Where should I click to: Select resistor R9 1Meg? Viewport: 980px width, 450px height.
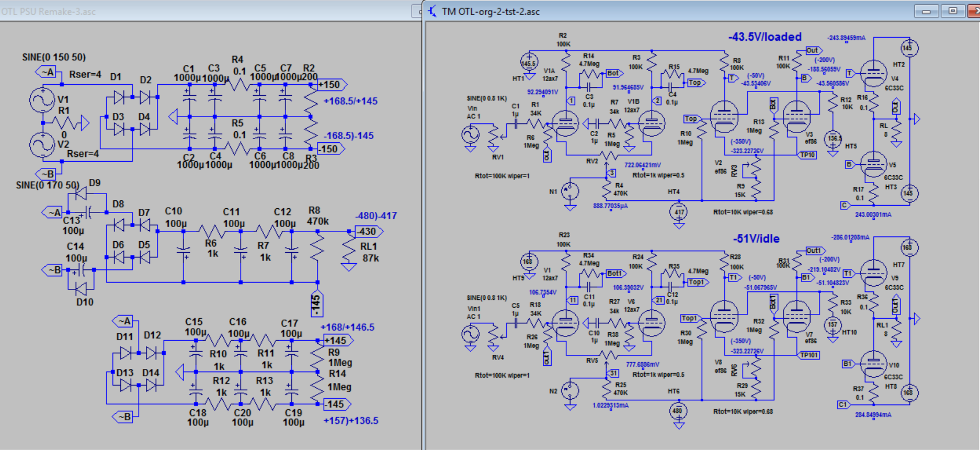click(x=317, y=356)
